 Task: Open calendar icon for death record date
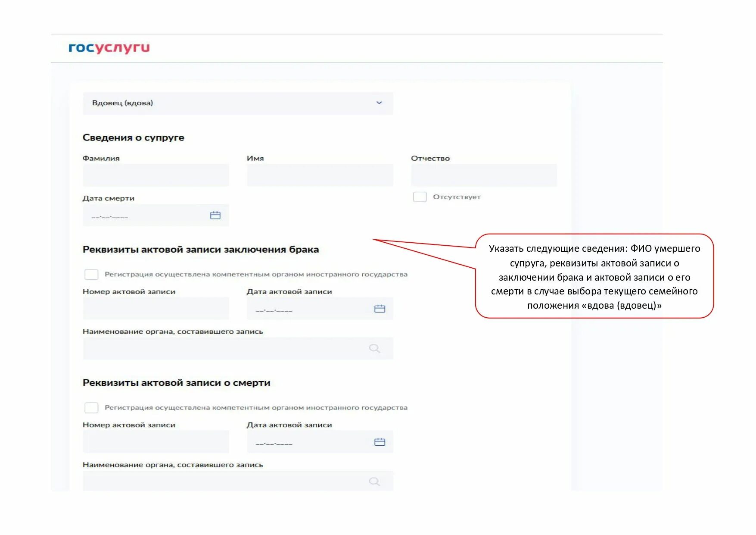(x=380, y=442)
